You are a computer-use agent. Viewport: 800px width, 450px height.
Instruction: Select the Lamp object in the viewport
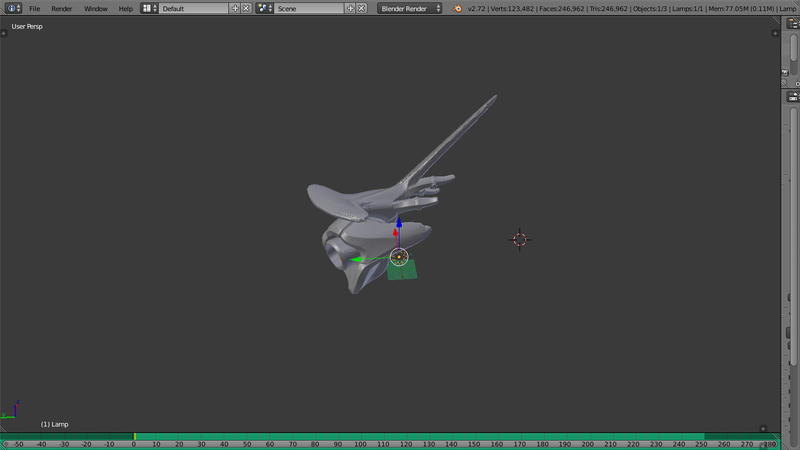tap(399, 257)
